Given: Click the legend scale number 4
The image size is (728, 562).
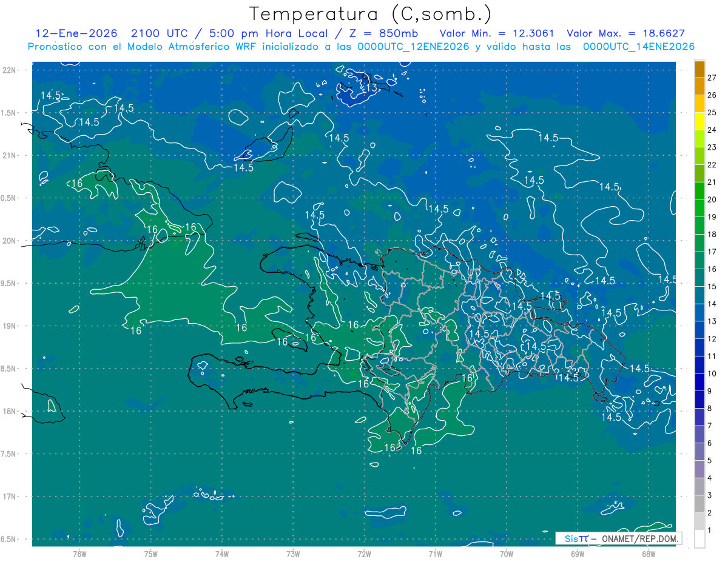Looking at the screenshot, I should click(710, 478).
